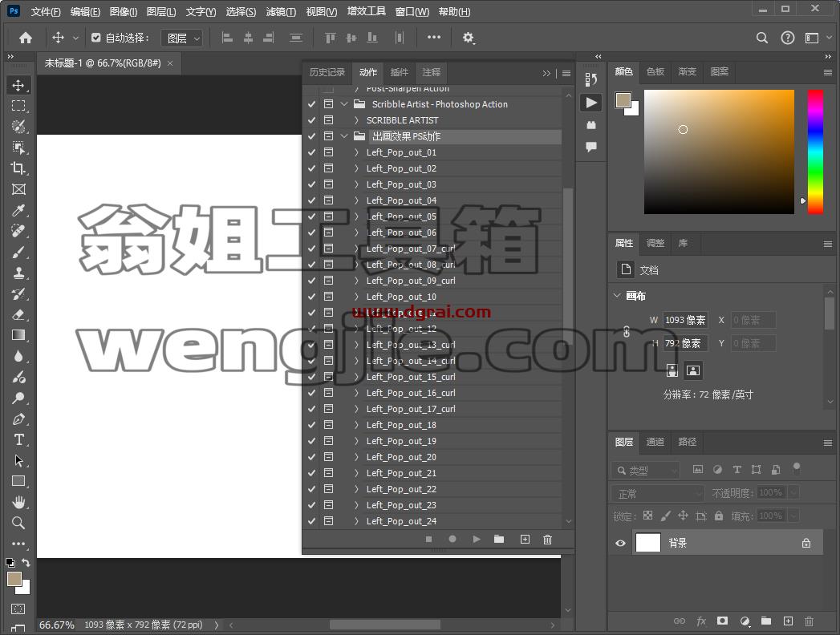
Task: Toggle checkmark for Left_Pop_out_01 action
Action: [311, 152]
